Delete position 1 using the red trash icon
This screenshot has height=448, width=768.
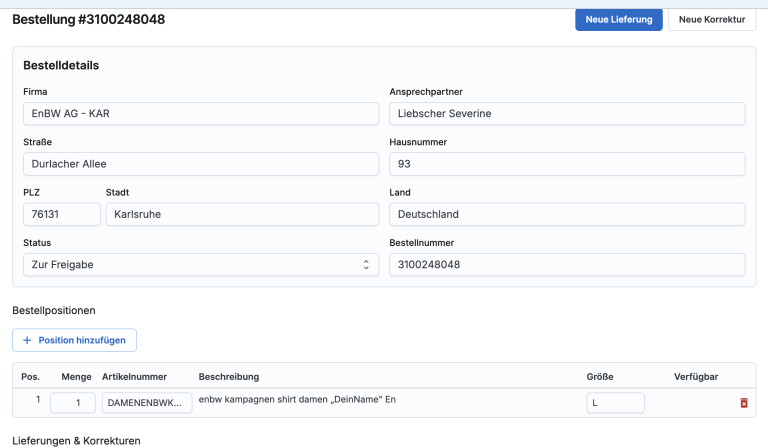click(x=743, y=402)
